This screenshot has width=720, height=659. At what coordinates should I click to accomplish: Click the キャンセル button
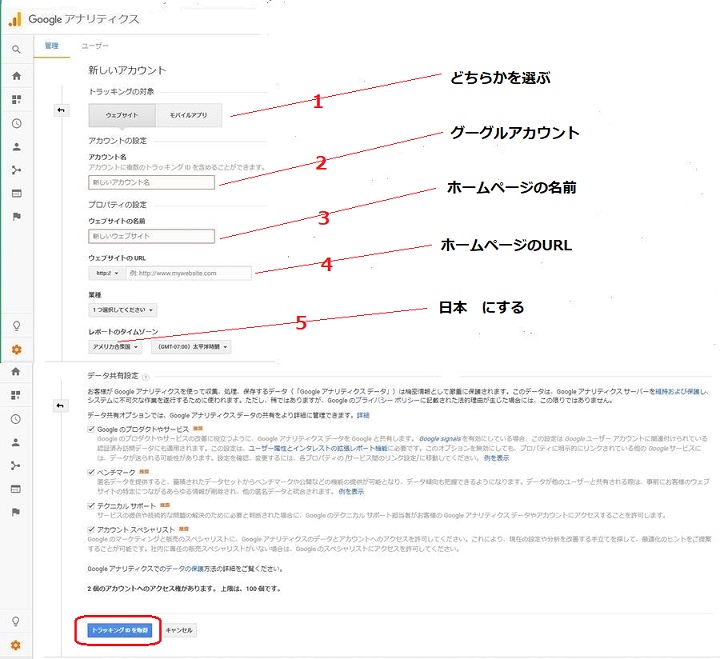(179, 630)
